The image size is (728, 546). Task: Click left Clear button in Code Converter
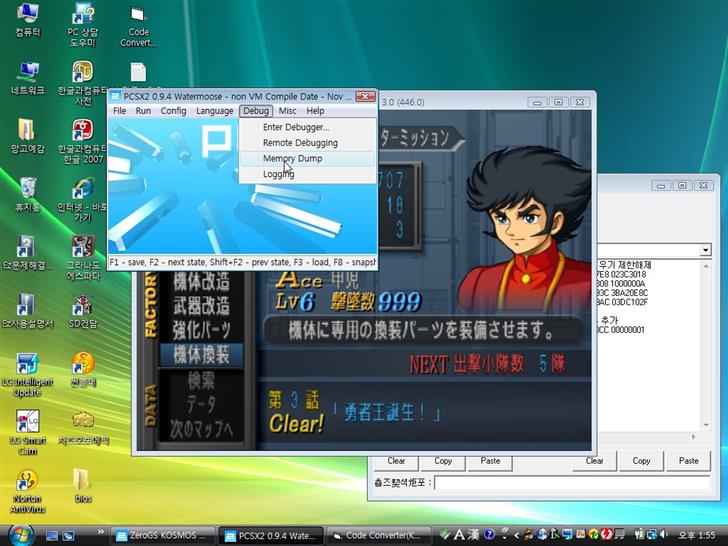(x=396, y=462)
